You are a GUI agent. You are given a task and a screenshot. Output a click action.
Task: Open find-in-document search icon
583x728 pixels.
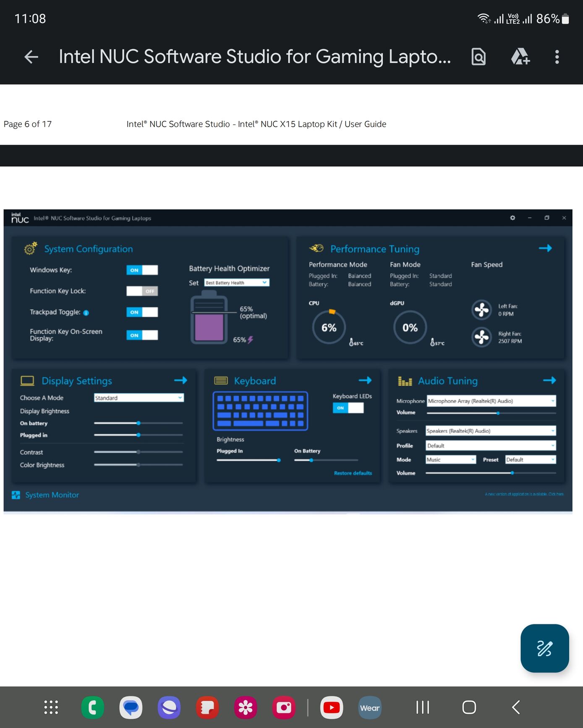coord(478,57)
